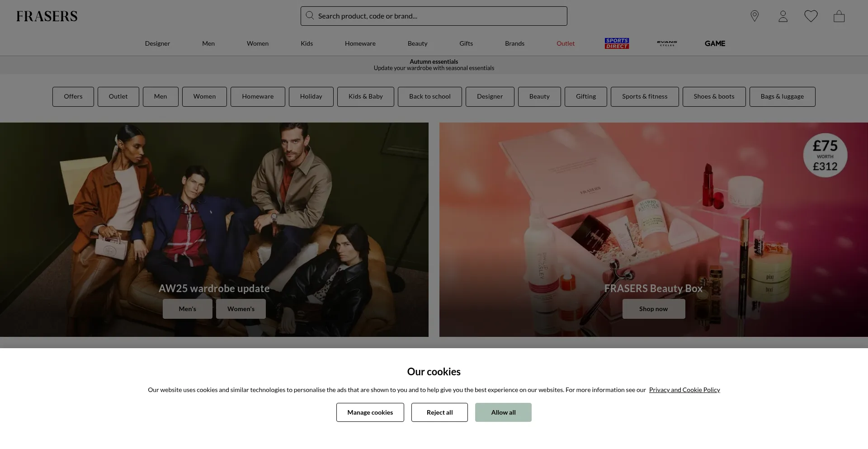868x449 pixels.
Task: Open the Designer menu
Action: 157,43
